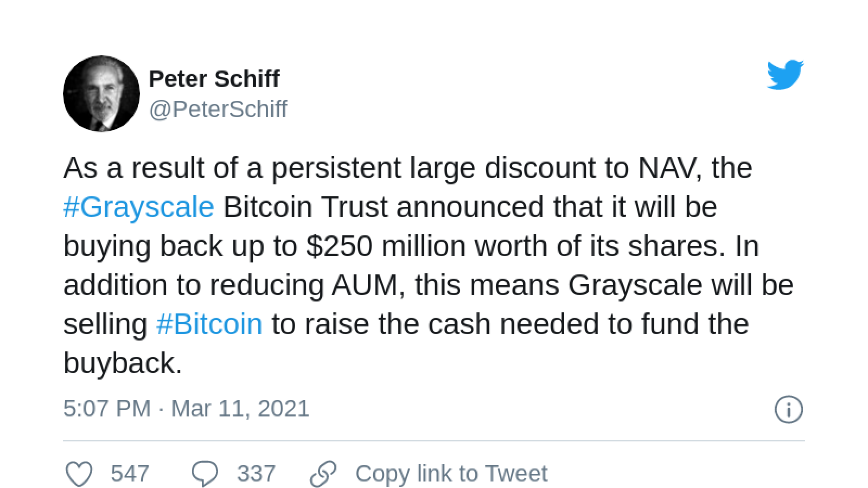Click "Bitcoin Trust announced" text in tweet
Viewport: 868px width, 488px height.
[384, 207]
